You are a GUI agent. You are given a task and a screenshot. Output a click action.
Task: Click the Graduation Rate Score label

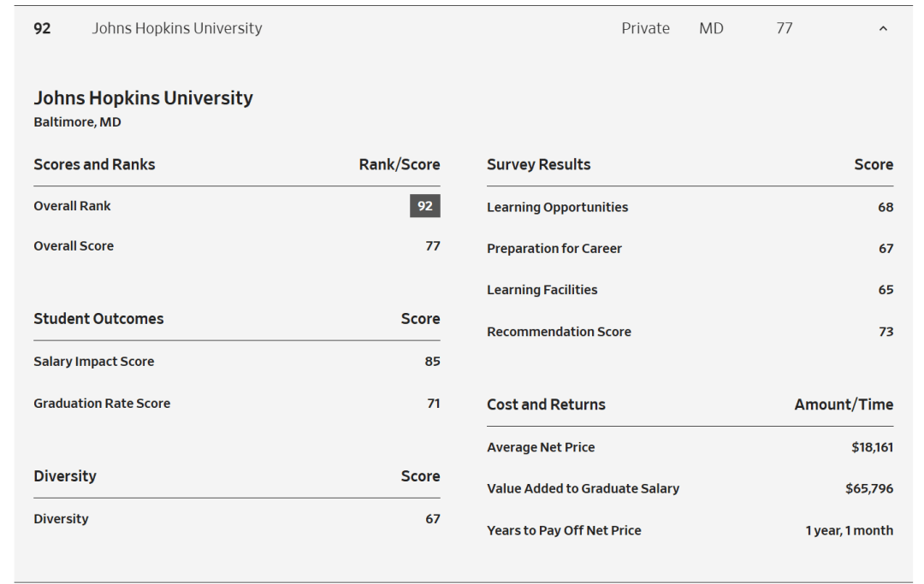(102, 403)
